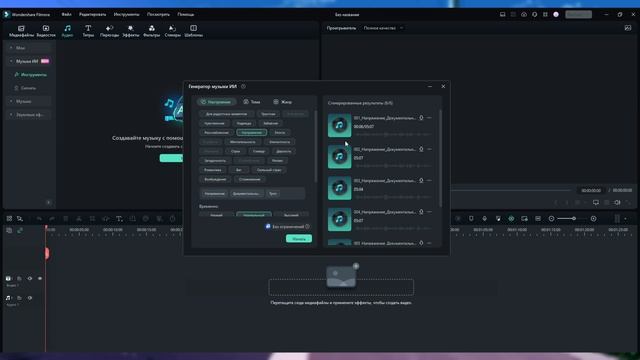The width and height of the screenshot is (640, 360).
Task: Click the generated results list scrollbar
Action: tap(440, 158)
